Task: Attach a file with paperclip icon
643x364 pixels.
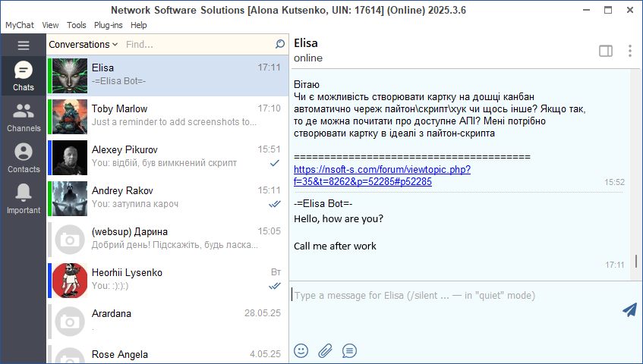Action: [325, 350]
